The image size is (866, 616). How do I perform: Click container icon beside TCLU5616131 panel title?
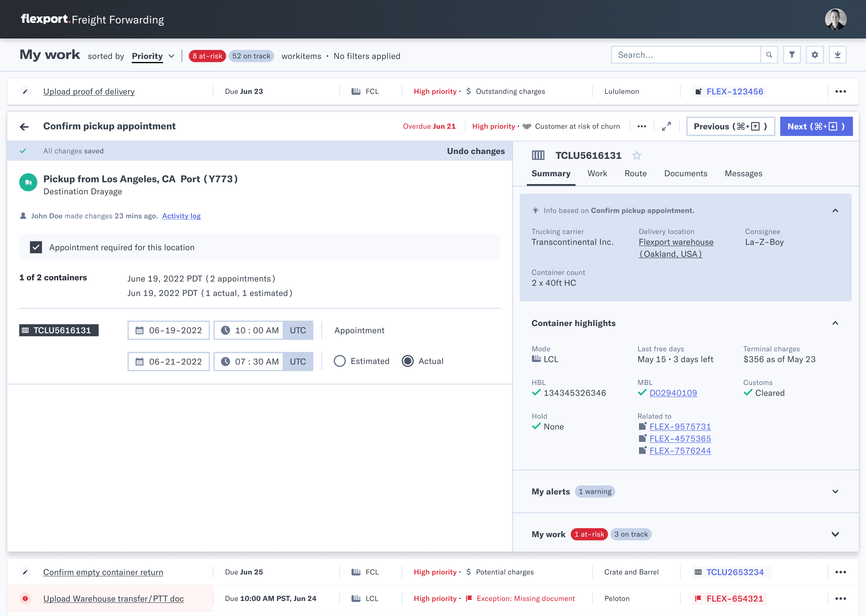[x=538, y=155]
